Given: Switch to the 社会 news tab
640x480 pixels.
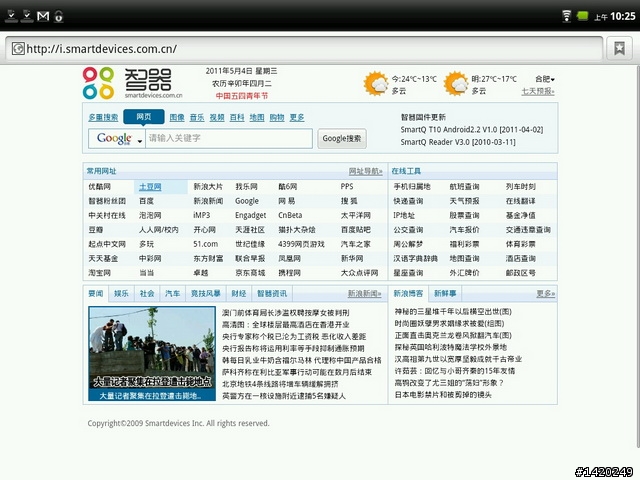Looking at the screenshot, I should click(x=147, y=293).
